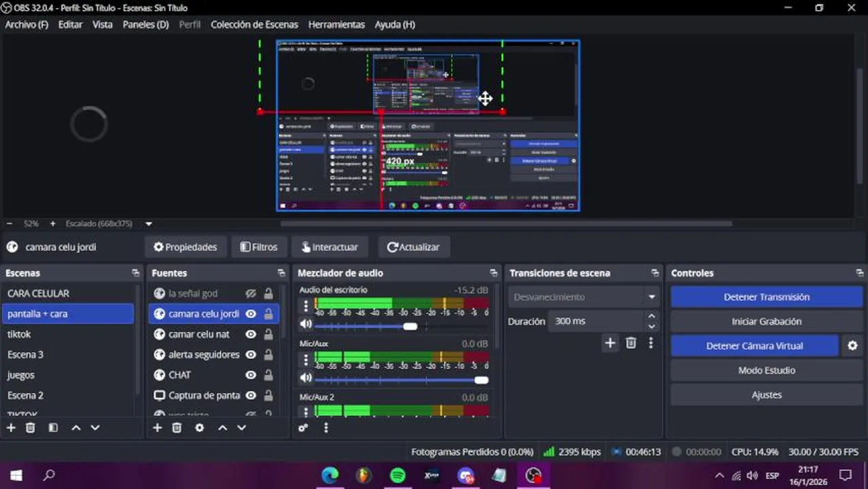Open the preview scaling dropdown arrow
Image resolution: width=868 pixels, height=489 pixels.
(149, 223)
